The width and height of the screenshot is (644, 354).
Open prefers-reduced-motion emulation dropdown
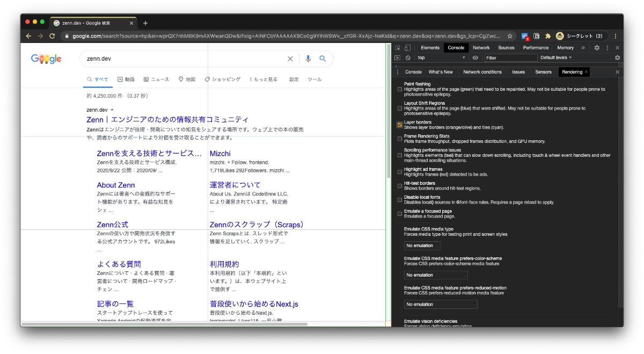pos(441,305)
